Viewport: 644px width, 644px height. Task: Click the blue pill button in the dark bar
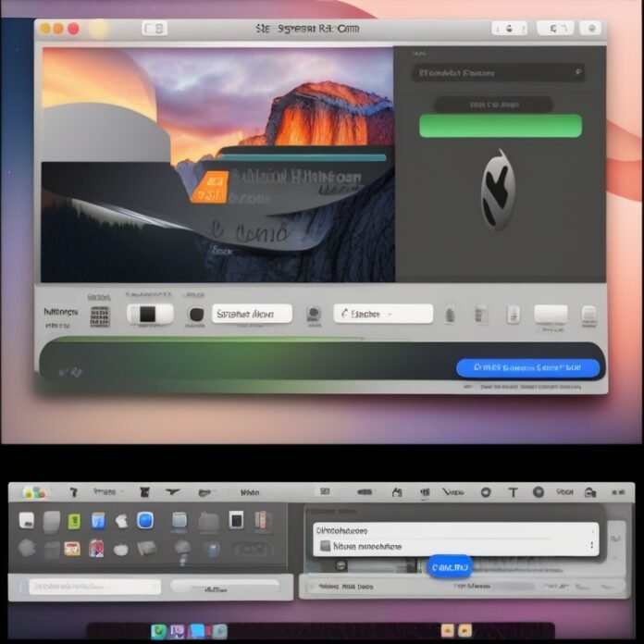[x=527, y=367]
